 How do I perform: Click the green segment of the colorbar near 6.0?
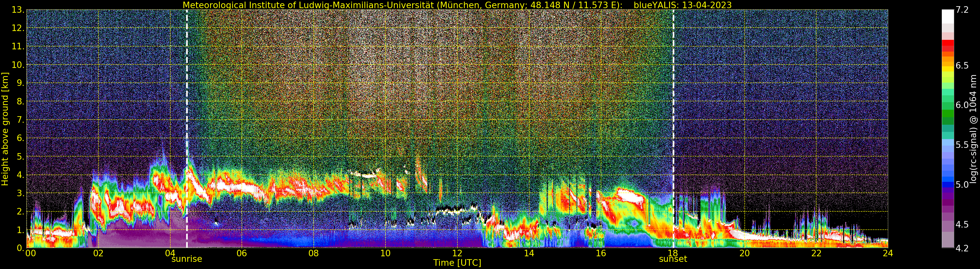[948, 105]
